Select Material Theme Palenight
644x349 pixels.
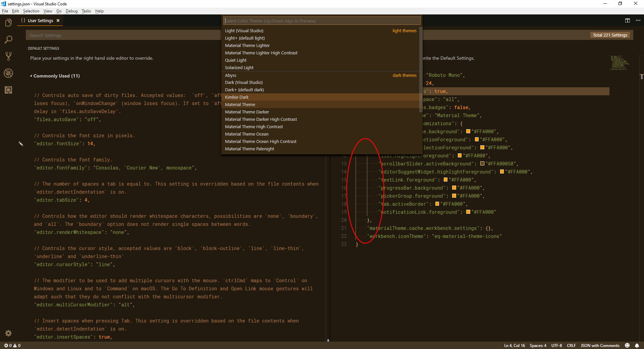coord(320,149)
